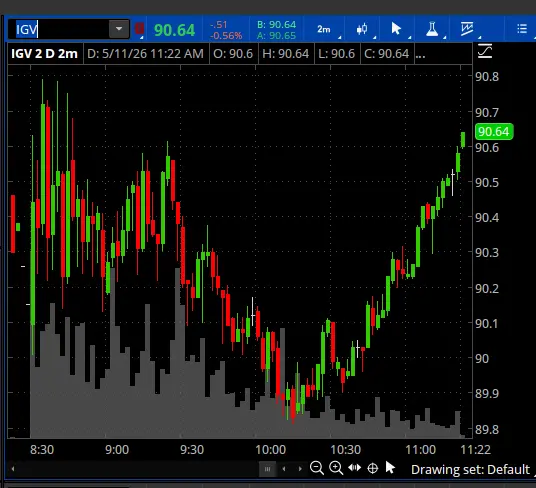The height and width of the screenshot is (488, 536).
Task: Select the pointer drawing tool in toolbar
Action: tap(396, 29)
